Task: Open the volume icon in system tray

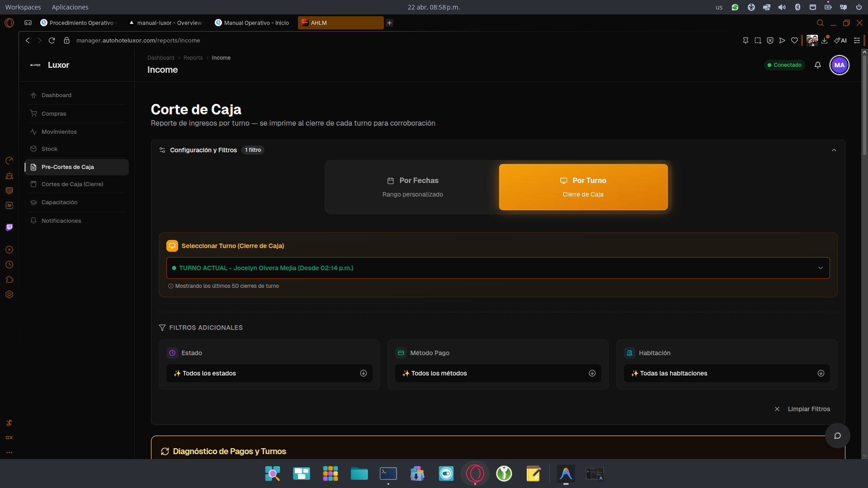Action: point(782,7)
